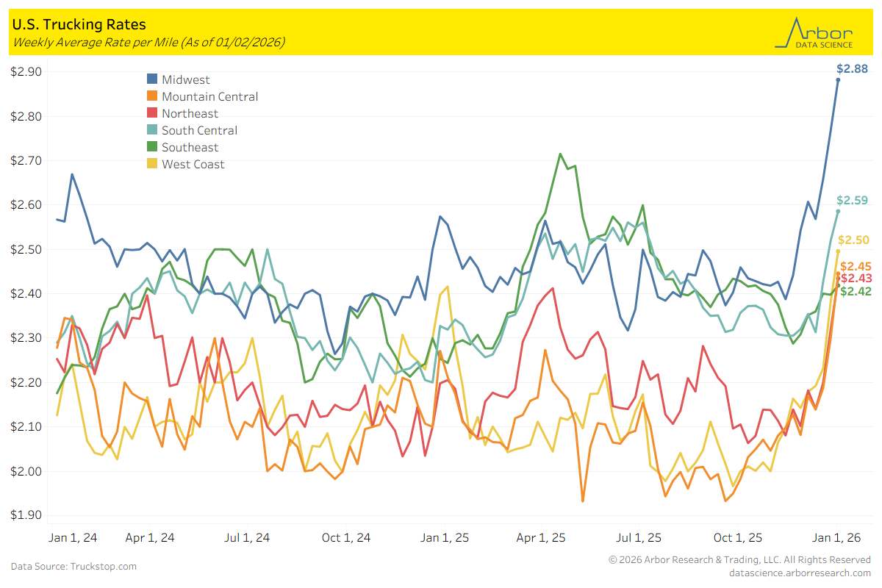The width and height of the screenshot is (882, 588).
Task: Click the Midwest $2.88 end data point
Action: (838, 80)
